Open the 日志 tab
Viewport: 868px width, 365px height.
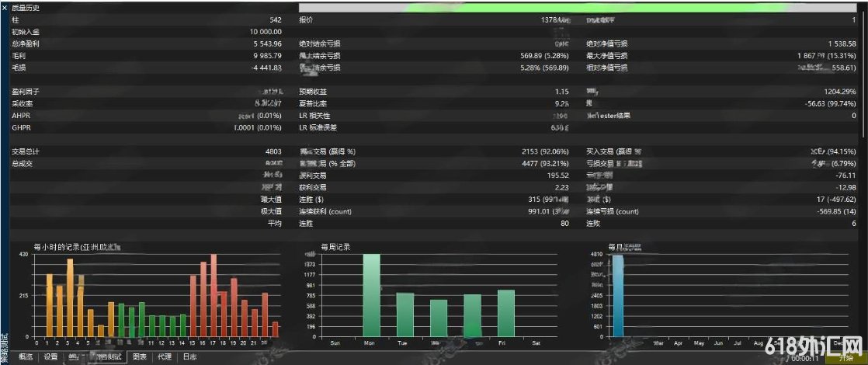click(x=189, y=356)
